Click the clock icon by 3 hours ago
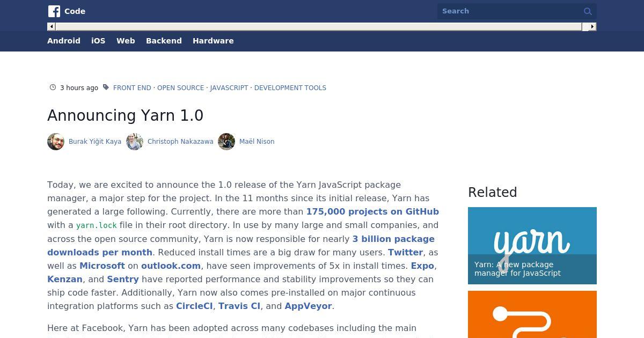The image size is (644, 338). (x=53, y=87)
